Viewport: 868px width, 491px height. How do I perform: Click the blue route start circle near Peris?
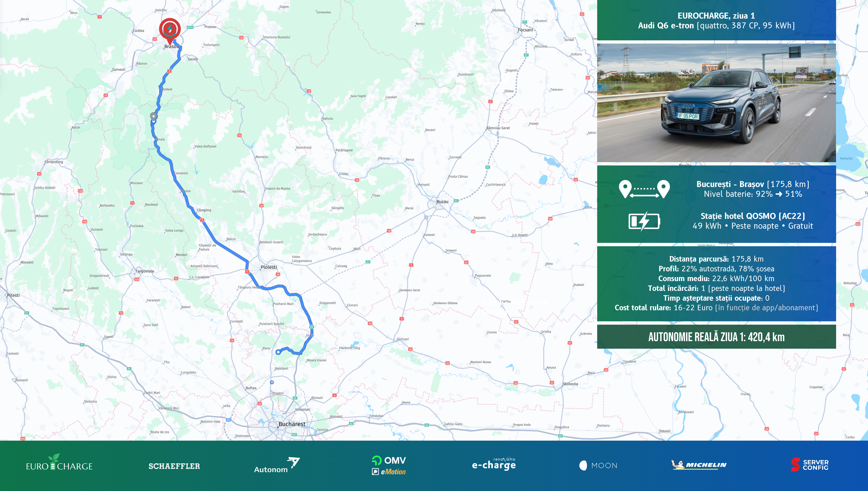click(x=278, y=352)
